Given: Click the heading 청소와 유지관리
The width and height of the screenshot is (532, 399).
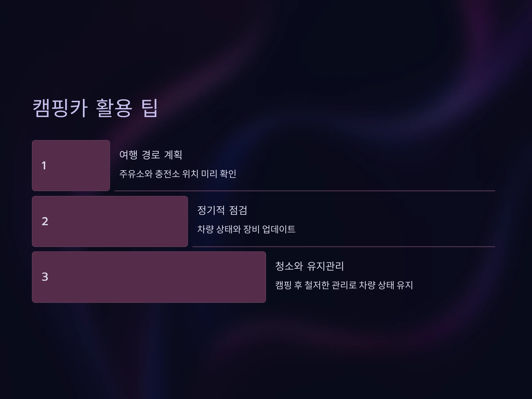Looking at the screenshot, I should (309, 266).
